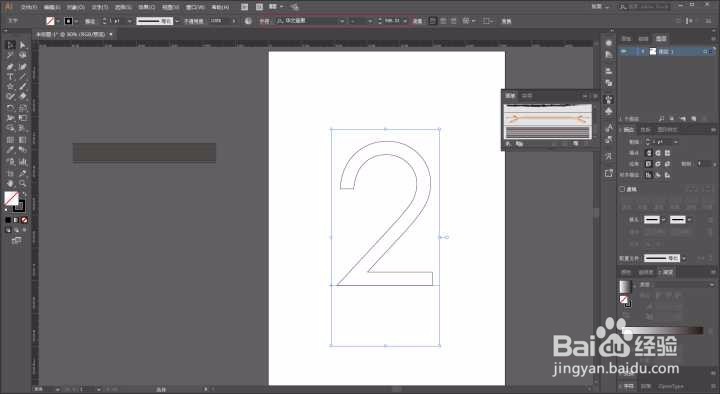Open font family dropdown arrow
Viewport: 720px width, 394px height.
342,21
